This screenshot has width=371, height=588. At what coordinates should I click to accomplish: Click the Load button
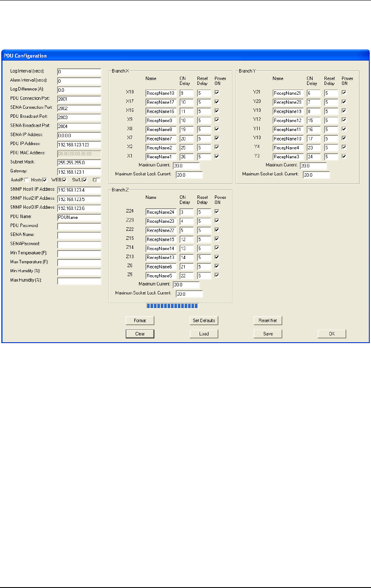(x=204, y=334)
